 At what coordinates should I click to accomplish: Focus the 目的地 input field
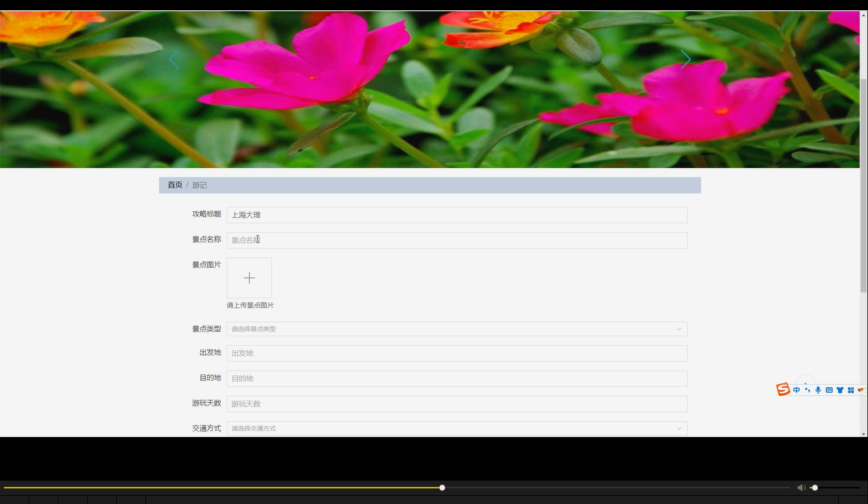[x=457, y=379]
